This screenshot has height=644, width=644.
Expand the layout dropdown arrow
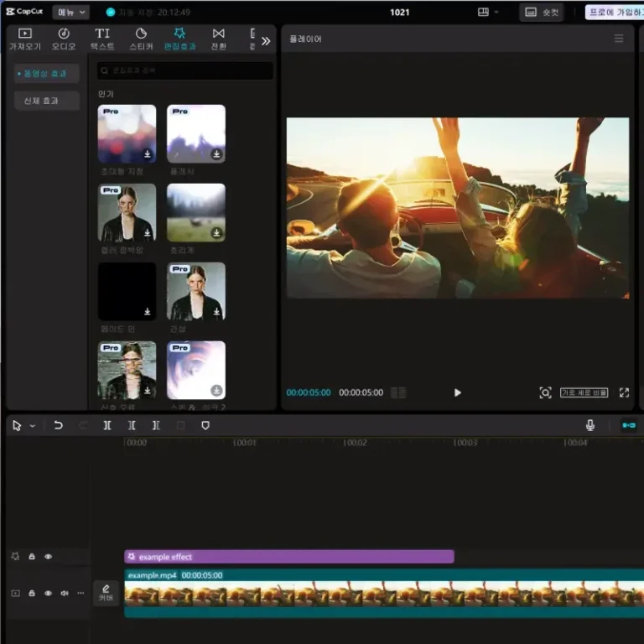(x=496, y=13)
